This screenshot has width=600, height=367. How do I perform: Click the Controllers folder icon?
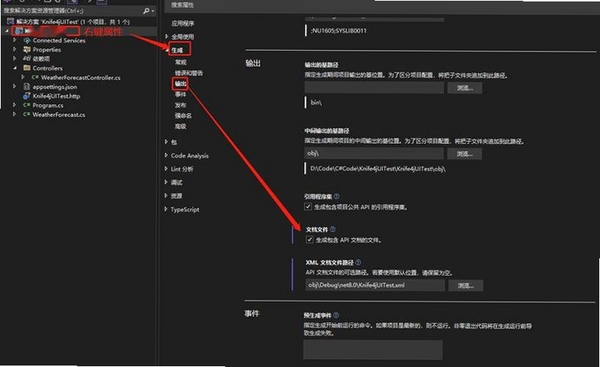pyautogui.click(x=27, y=68)
